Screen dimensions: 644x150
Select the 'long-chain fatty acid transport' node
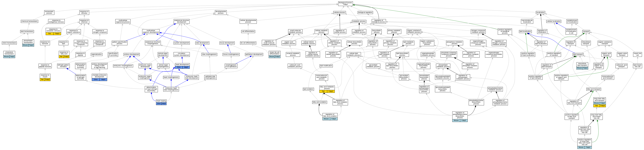point(599,102)
